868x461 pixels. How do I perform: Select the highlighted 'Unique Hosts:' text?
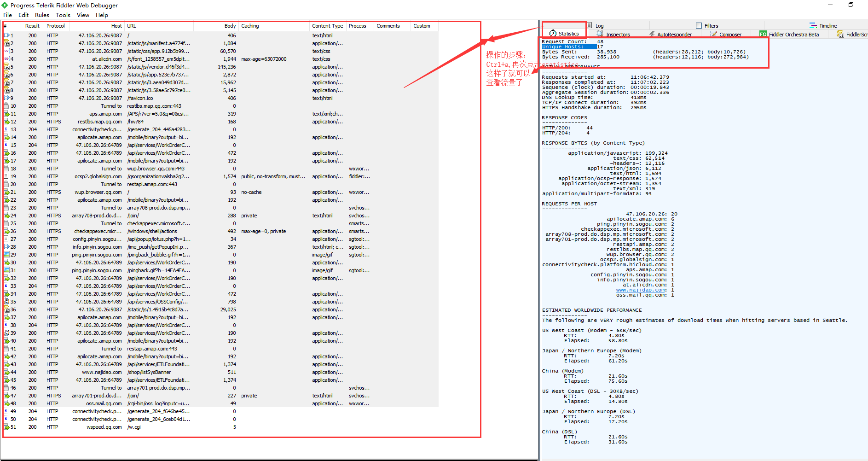point(562,47)
